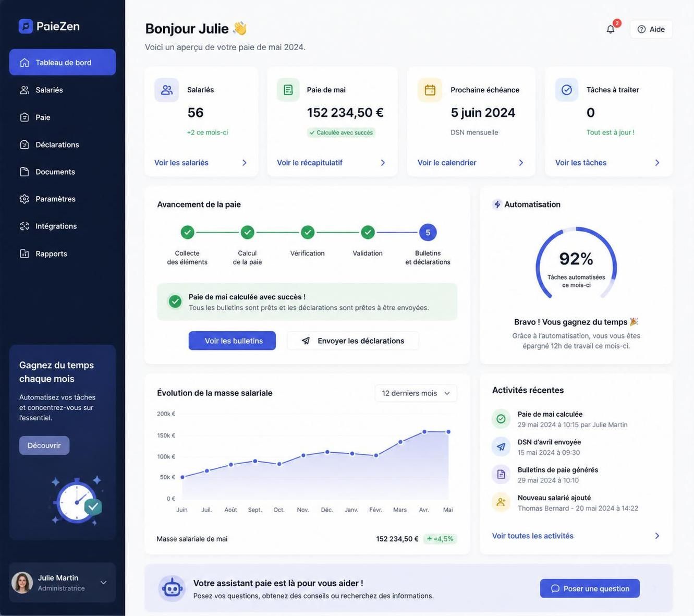Follow the Voir les salariés link

(181, 163)
